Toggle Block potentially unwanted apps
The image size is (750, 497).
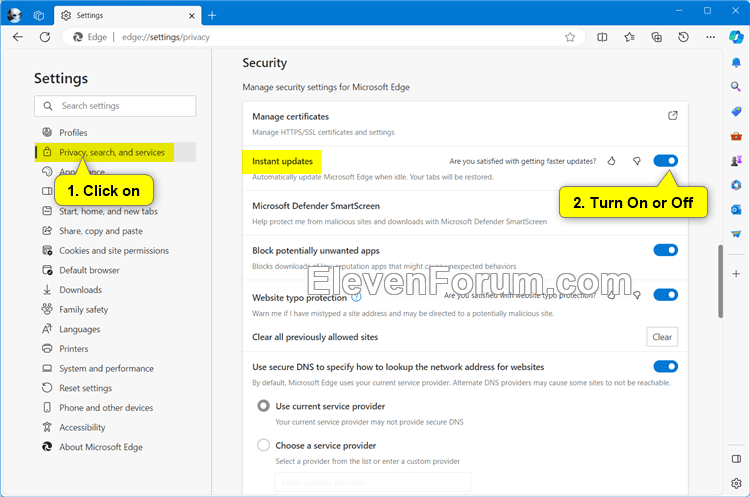(665, 250)
